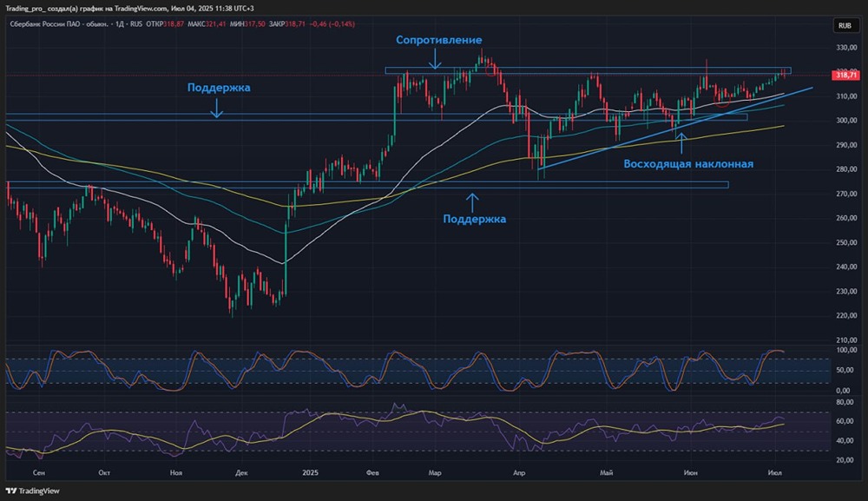Screen dimensions: 868x501
Task: Click the 210,00 price axis label
Action: coord(846,339)
